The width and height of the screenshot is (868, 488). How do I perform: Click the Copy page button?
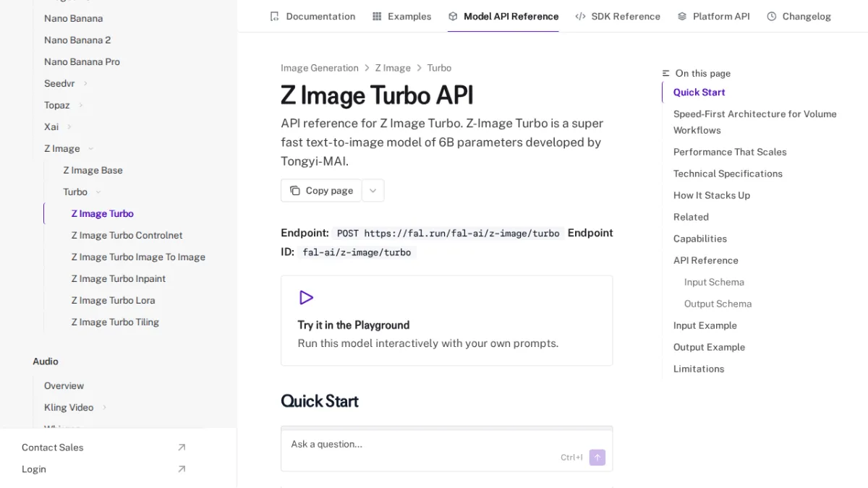[321, 191]
